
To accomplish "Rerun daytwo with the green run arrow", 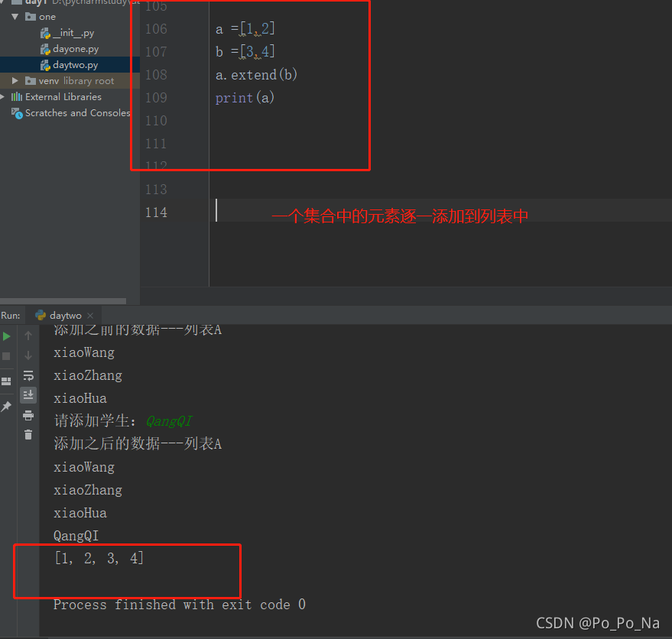I will (x=6, y=336).
